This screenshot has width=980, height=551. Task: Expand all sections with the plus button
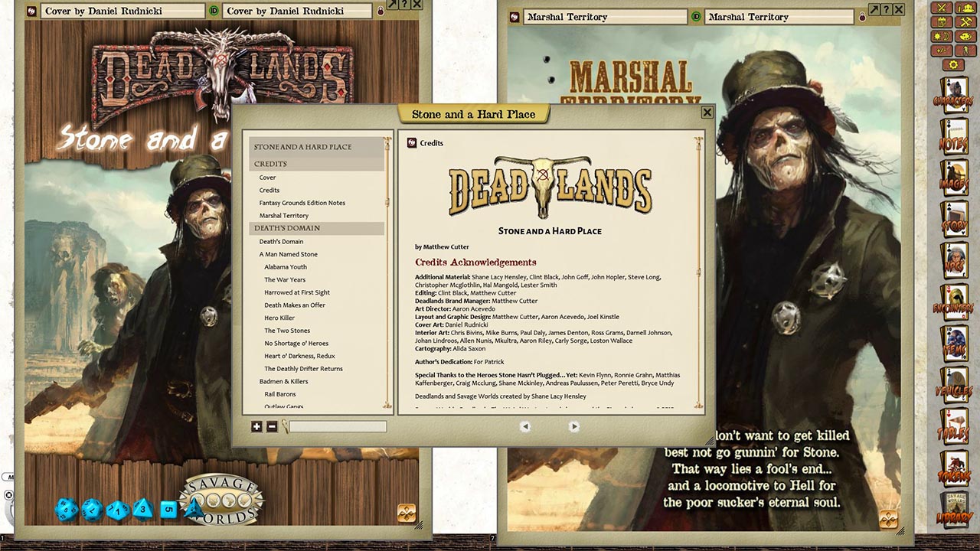click(256, 426)
